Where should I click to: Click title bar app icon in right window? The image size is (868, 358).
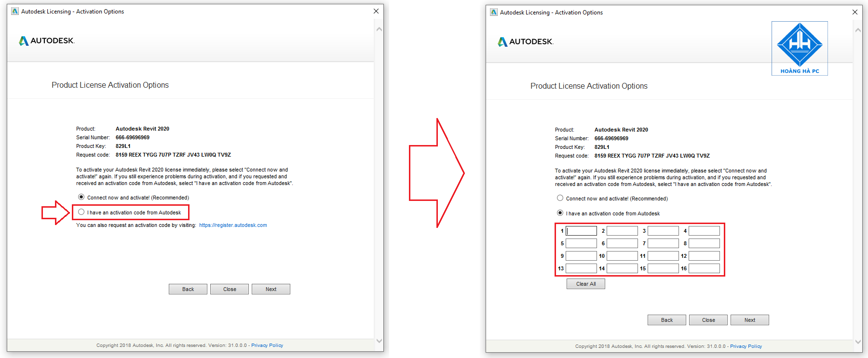pos(494,12)
